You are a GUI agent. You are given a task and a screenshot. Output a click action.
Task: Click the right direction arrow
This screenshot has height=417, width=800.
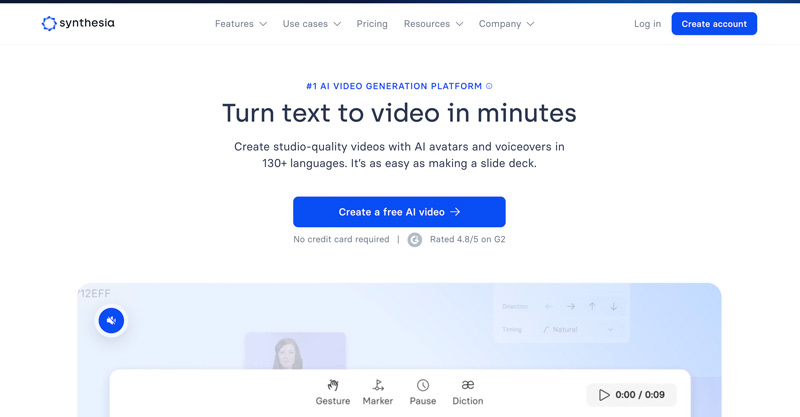click(x=570, y=306)
